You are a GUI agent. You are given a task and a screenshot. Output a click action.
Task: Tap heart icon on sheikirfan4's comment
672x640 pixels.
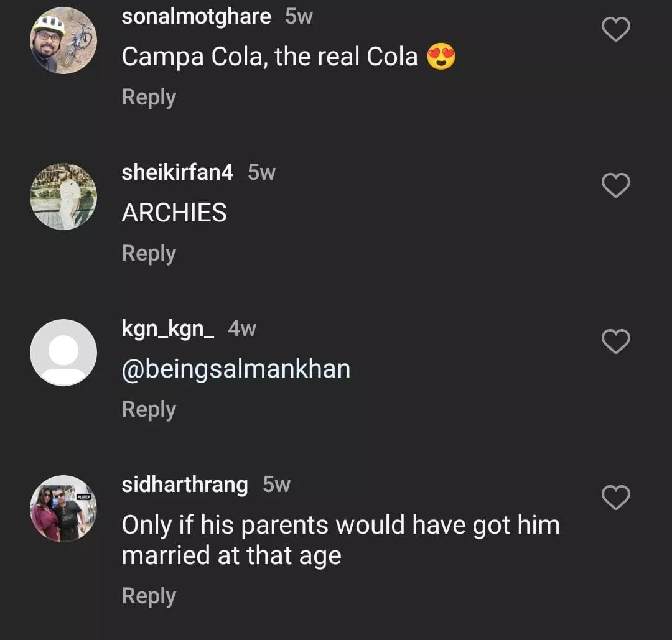tap(616, 185)
